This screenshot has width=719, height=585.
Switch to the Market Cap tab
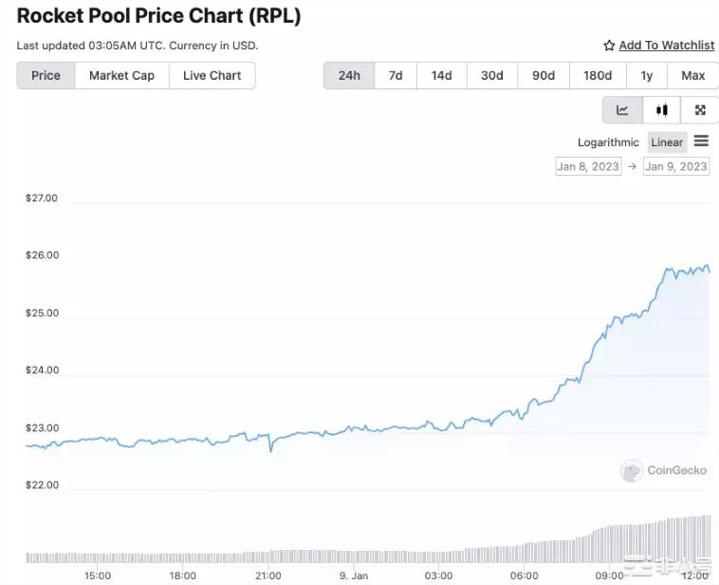(122, 76)
